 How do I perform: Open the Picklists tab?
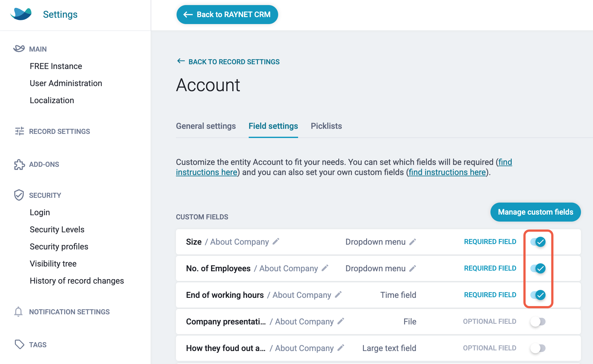(326, 126)
